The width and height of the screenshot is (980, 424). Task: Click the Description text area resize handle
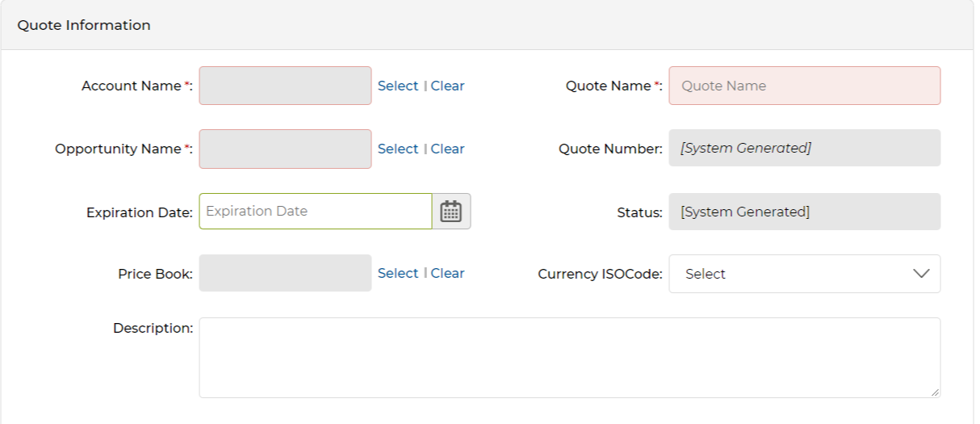[935, 392]
